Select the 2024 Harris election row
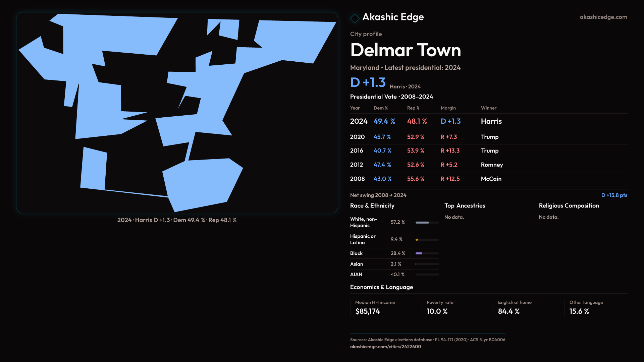 coord(488,121)
